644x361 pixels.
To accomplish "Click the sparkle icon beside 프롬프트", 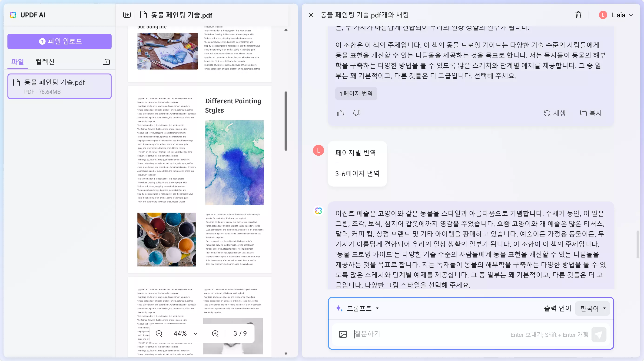I will click(x=339, y=308).
